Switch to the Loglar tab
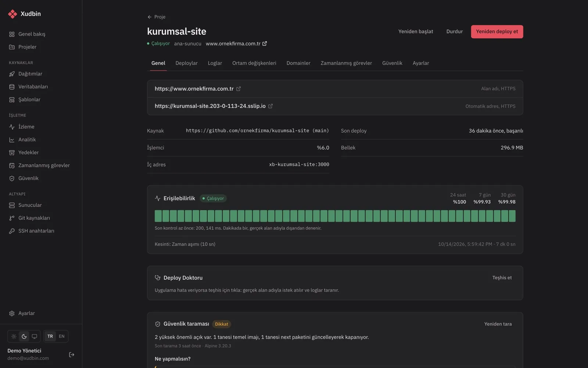The width and height of the screenshot is (588, 368). point(215,63)
